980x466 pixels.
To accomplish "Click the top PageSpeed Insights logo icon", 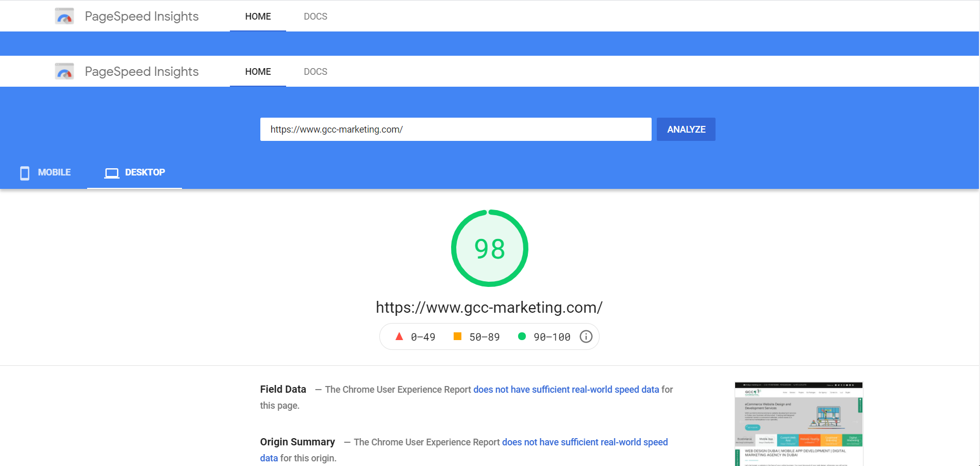I will (64, 16).
